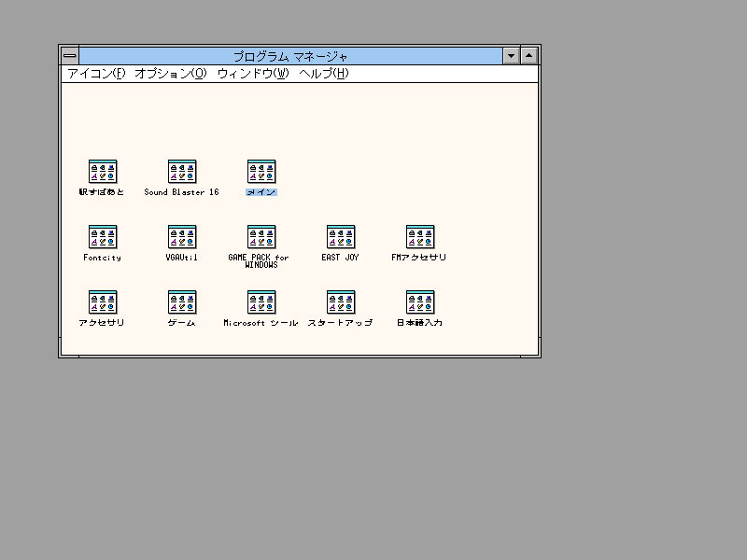Click the プログラム マネージャ title bar

(290, 56)
